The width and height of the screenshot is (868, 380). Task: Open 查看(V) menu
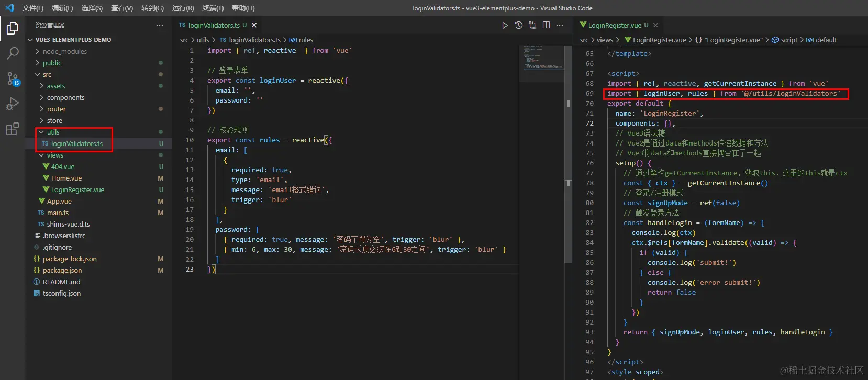pos(122,8)
